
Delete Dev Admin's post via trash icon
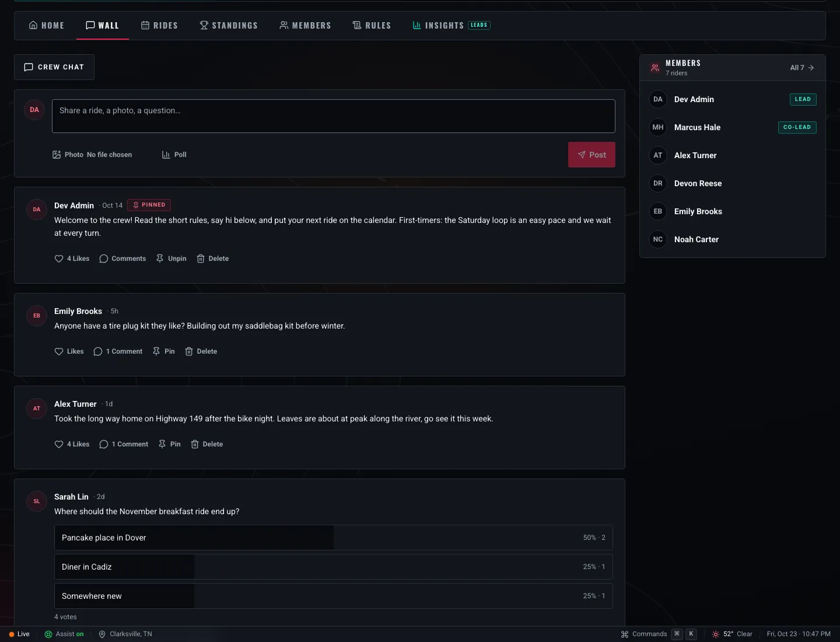(201, 259)
